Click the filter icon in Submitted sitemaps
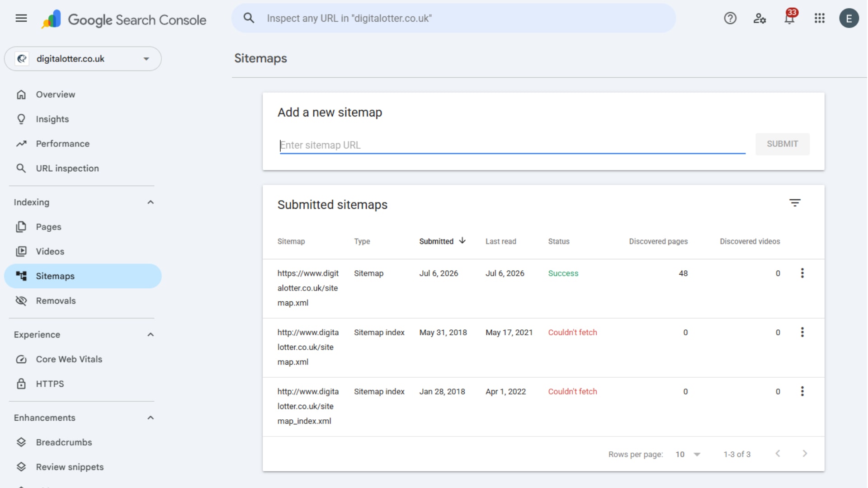Viewport: 868px width, 488px height. pos(795,203)
